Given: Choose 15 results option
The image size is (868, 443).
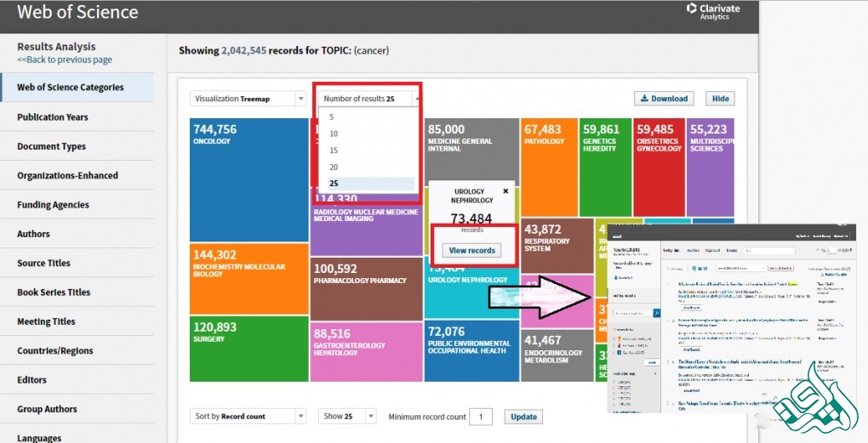Looking at the screenshot, I should [x=334, y=151].
